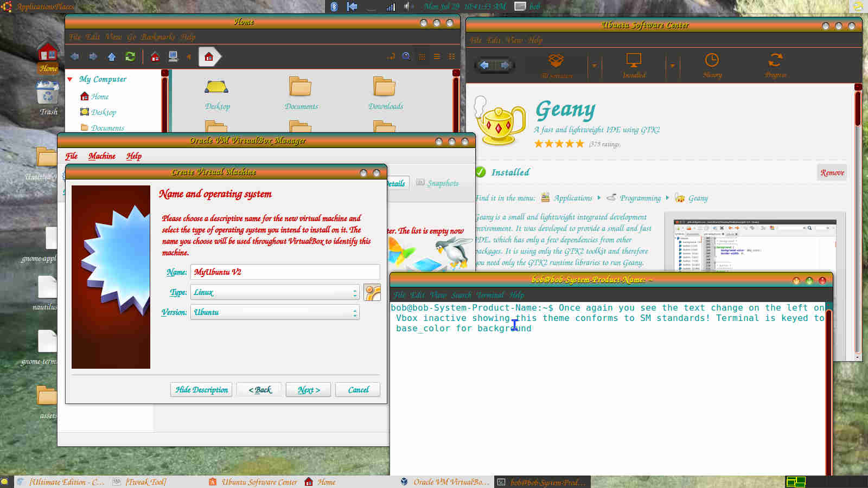The width and height of the screenshot is (868, 488).
Task: Open History in Software Center
Action: pyautogui.click(x=712, y=66)
